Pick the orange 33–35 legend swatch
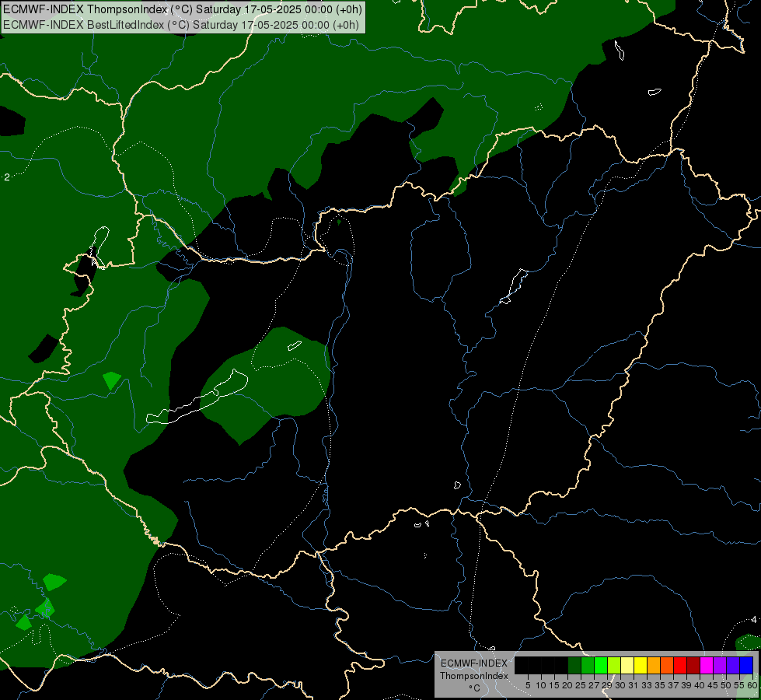This screenshot has width=761, height=700. tap(654, 665)
